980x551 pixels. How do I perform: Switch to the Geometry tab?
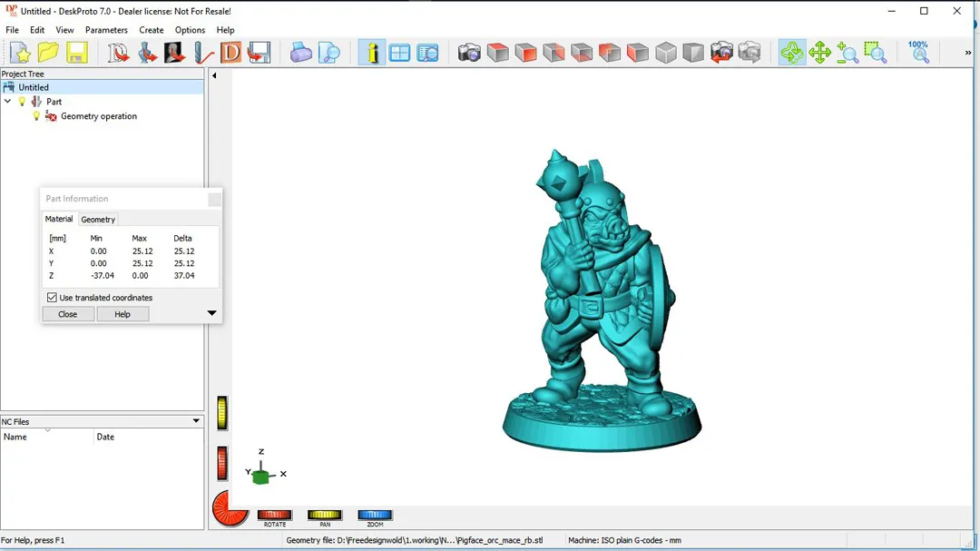pos(98,220)
